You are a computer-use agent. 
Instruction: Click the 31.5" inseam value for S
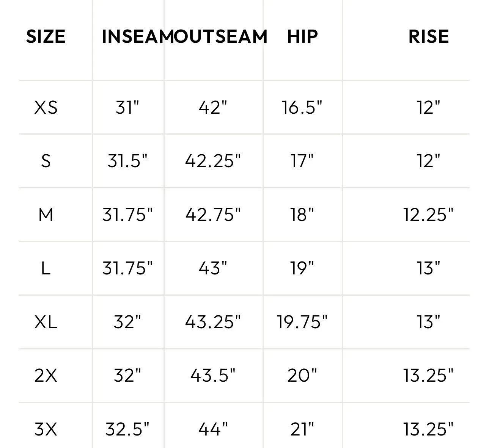point(127,161)
